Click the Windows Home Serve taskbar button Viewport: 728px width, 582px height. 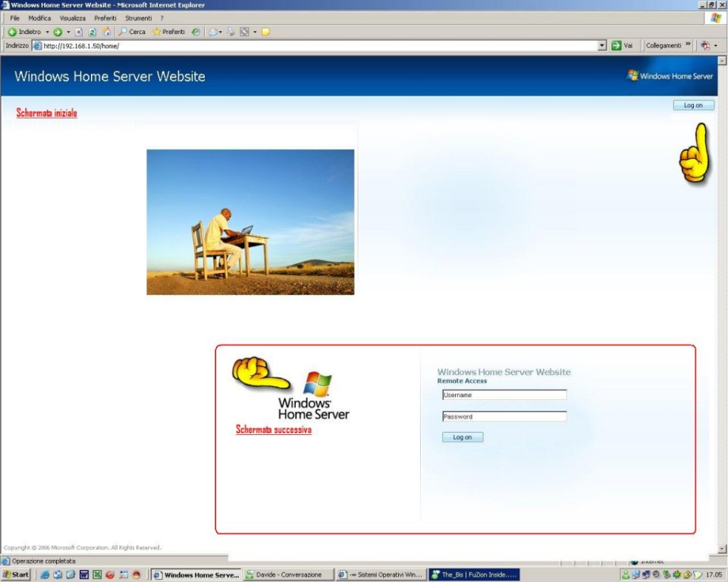[x=196, y=574]
